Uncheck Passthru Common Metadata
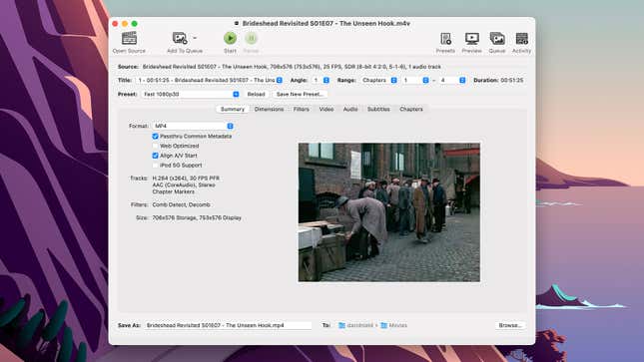Image resolution: width=644 pixels, height=362 pixels. pyautogui.click(x=155, y=137)
